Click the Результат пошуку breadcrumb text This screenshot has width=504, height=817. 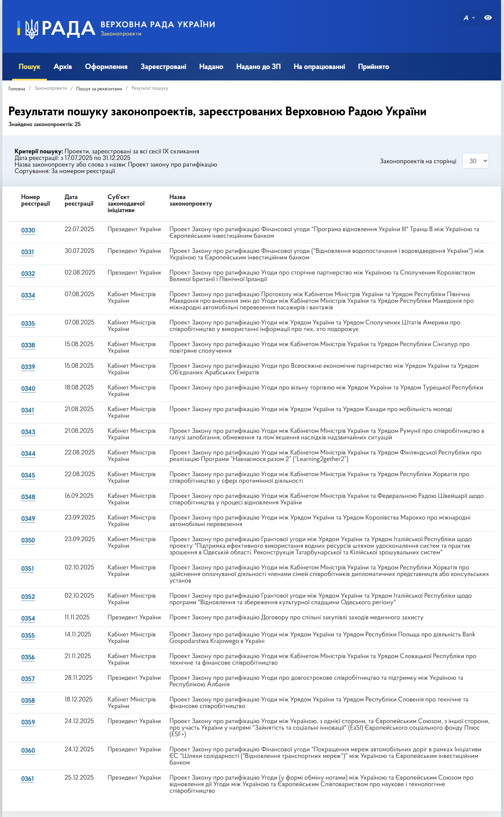coord(150,88)
